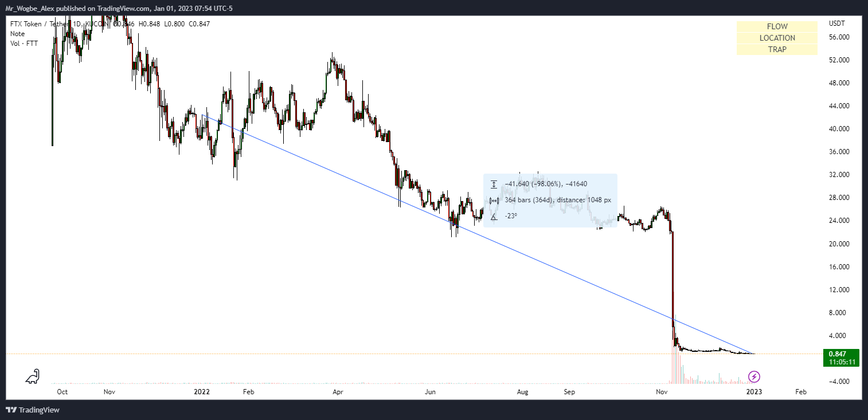Click the 52.000 price axis label

(839, 60)
